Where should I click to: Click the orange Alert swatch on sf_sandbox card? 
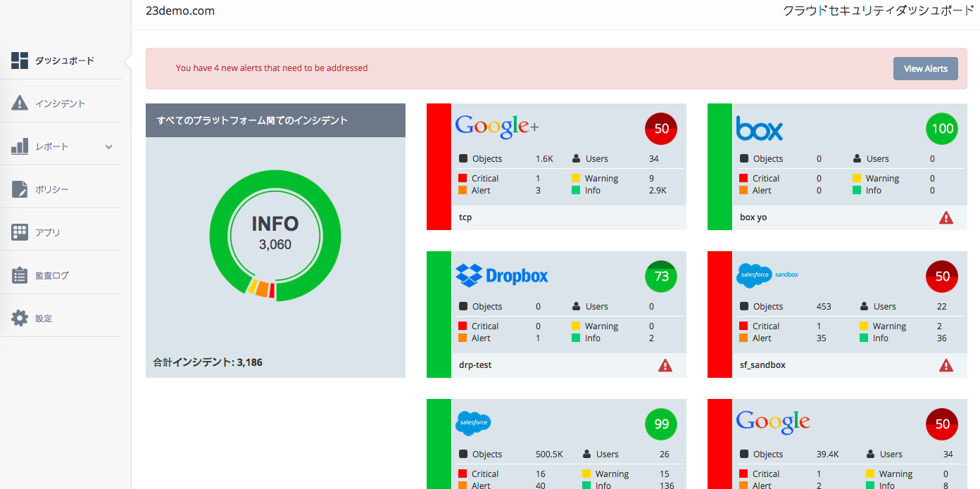[x=743, y=338]
